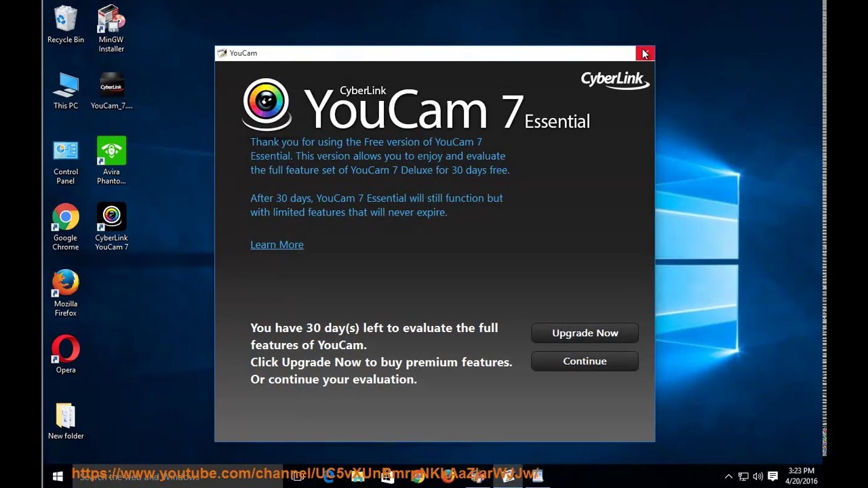Image resolution: width=868 pixels, height=488 pixels.
Task: Click the 'You have 30 day(s) left' message
Action: (381, 353)
